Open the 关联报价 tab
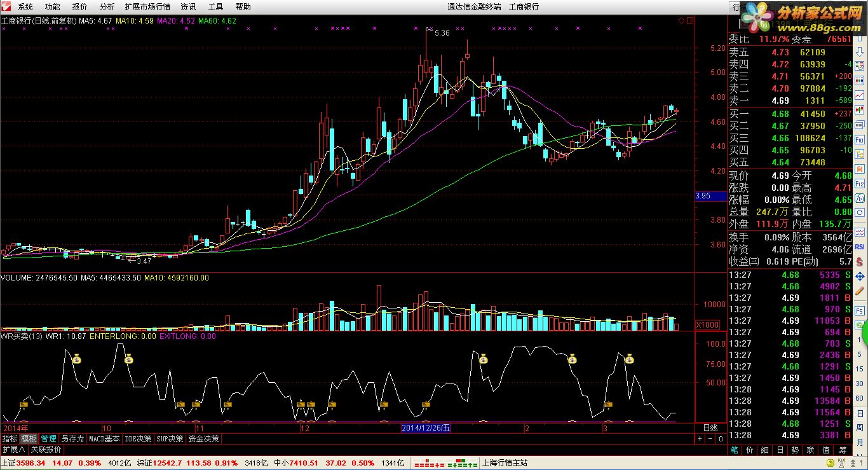This screenshot has width=868, height=470. [x=46, y=449]
